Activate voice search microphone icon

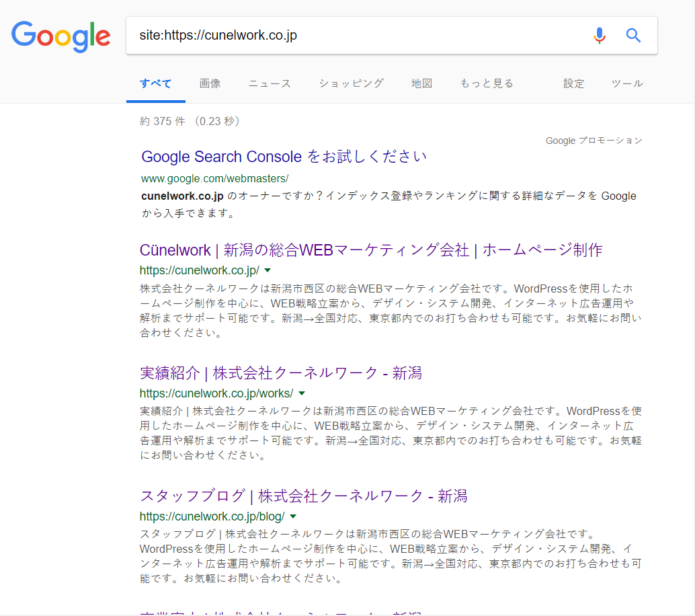click(600, 36)
